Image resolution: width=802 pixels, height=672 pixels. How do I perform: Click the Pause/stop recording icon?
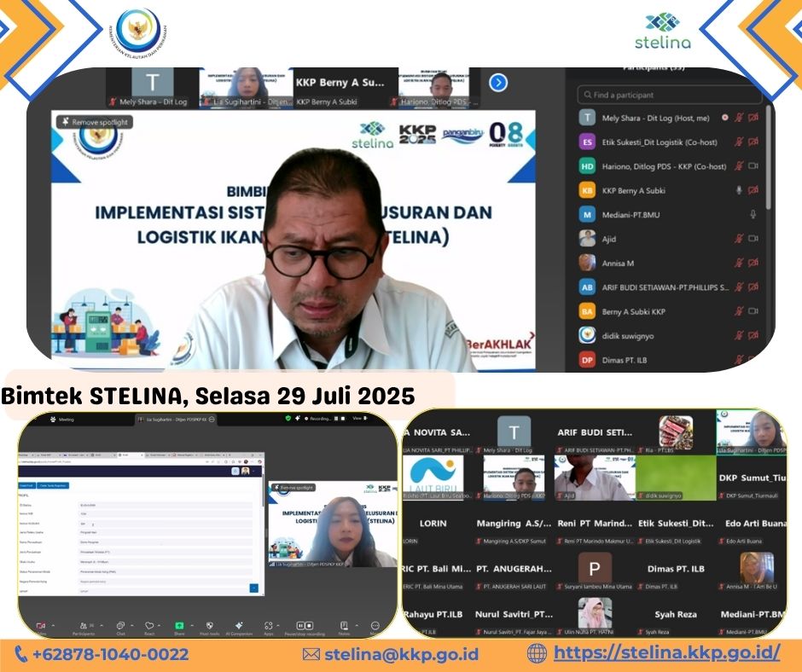tap(305, 625)
